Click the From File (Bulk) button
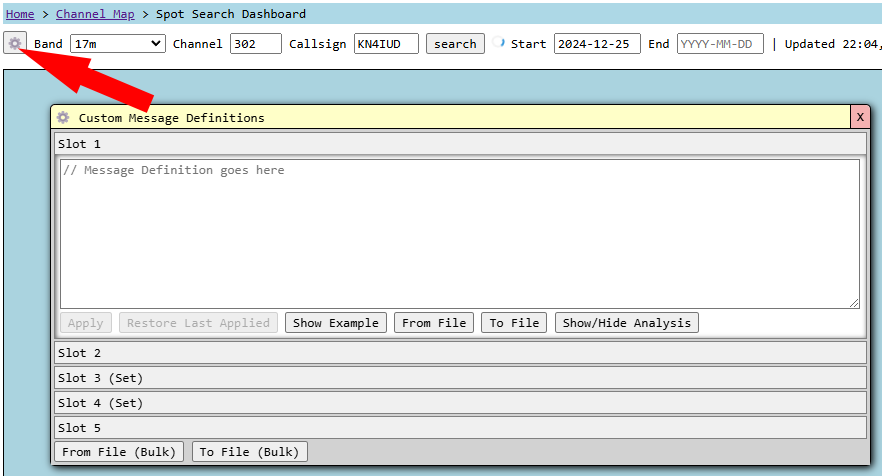 point(119,452)
